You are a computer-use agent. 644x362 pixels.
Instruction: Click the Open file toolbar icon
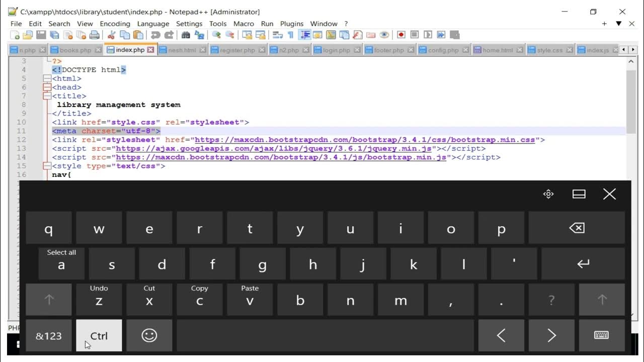(x=28, y=35)
